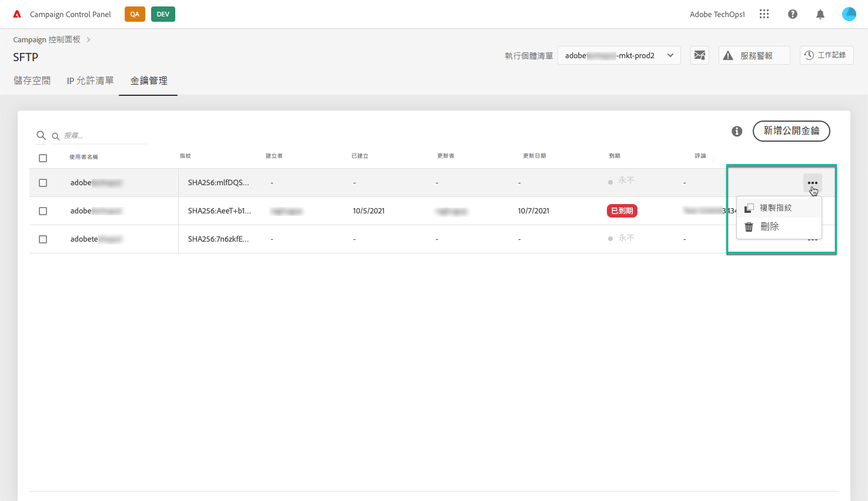
Task: Expand the 執行個體清單 instance dropdown
Action: (619, 55)
